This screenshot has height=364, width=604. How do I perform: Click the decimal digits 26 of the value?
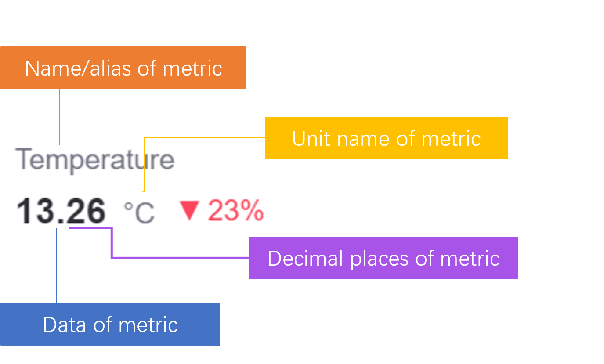[x=87, y=211]
